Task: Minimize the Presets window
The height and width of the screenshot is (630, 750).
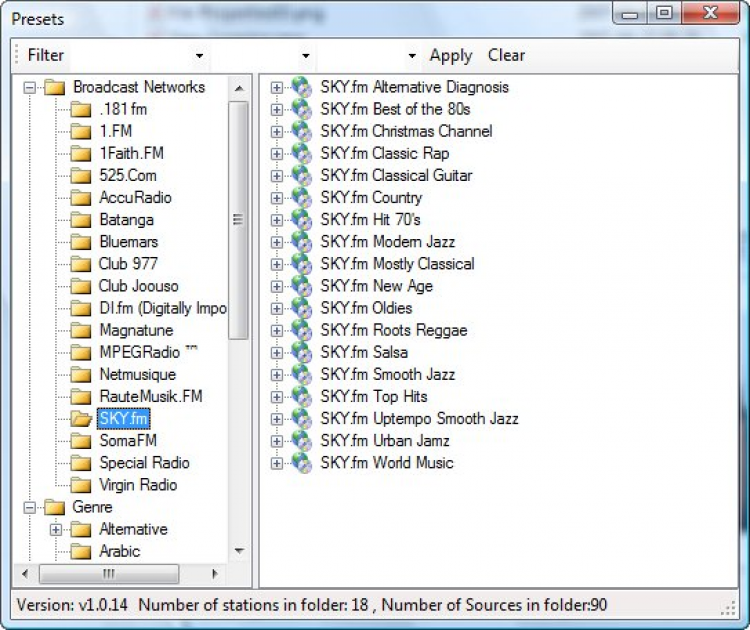Action: [630, 13]
